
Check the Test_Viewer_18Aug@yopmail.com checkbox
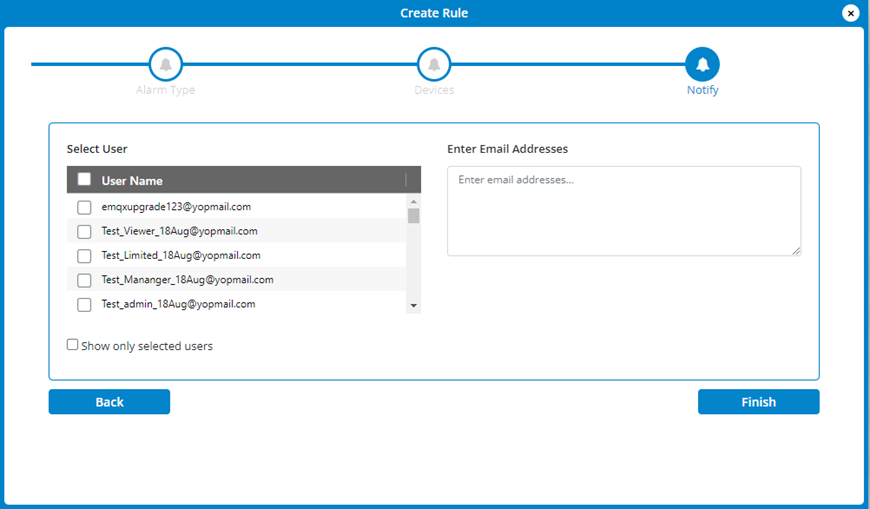tap(84, 231)
